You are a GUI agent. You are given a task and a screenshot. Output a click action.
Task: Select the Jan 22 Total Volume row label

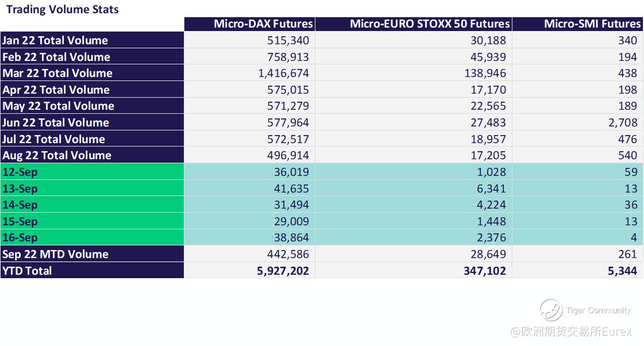(x=55, y=40)
